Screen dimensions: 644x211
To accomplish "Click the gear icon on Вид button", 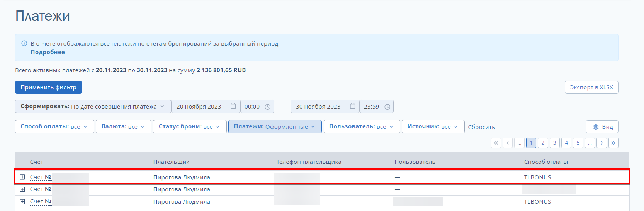I will [x=596, y=127].
